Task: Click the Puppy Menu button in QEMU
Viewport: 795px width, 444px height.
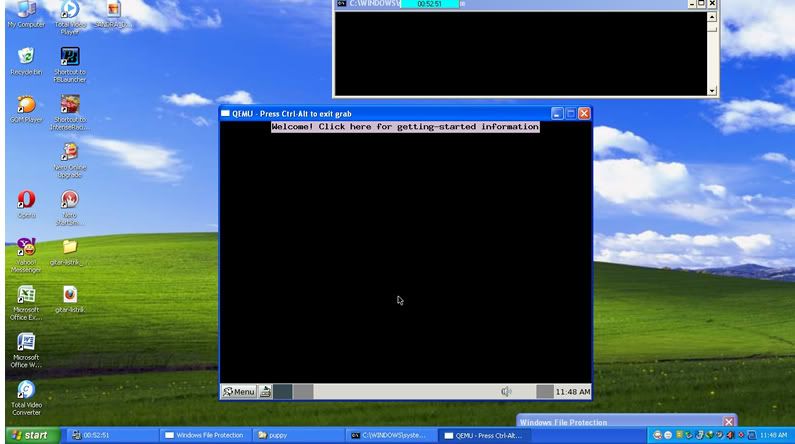Action: pyautogui.click(x=239, y=391)
